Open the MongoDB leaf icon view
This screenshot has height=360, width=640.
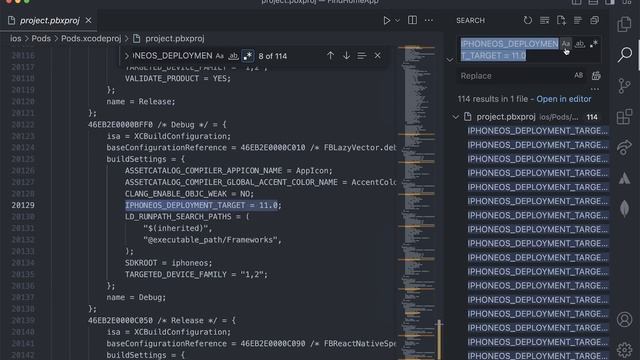(624, 208)
